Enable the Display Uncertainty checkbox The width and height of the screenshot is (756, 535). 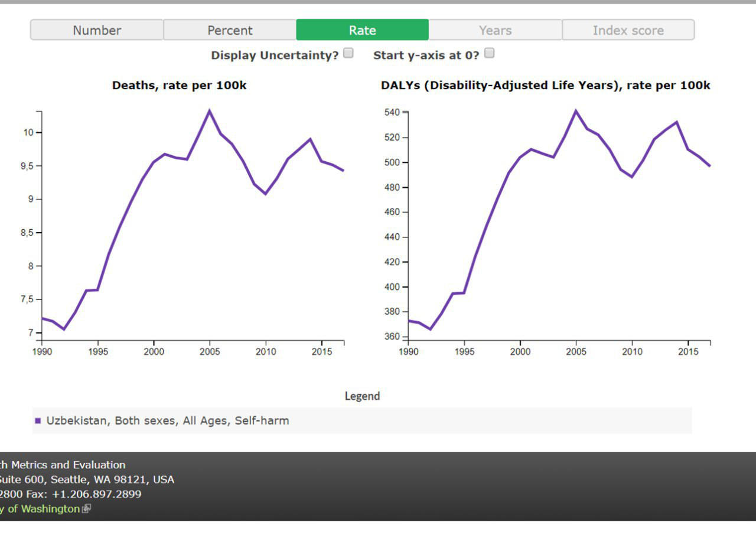pyautogui.click(x=348, y=53)
